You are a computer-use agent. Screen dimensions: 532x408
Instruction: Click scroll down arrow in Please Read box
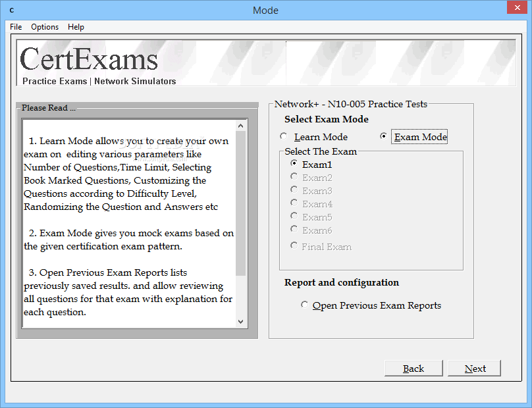pos(240,322)
